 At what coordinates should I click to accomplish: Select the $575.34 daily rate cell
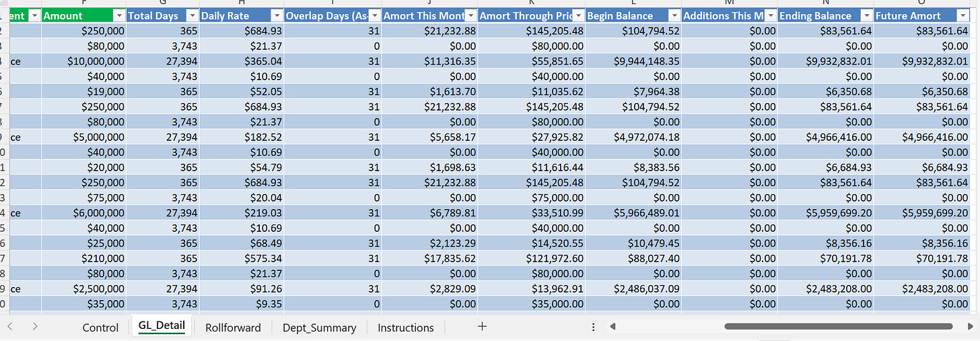tap(242, 258)
